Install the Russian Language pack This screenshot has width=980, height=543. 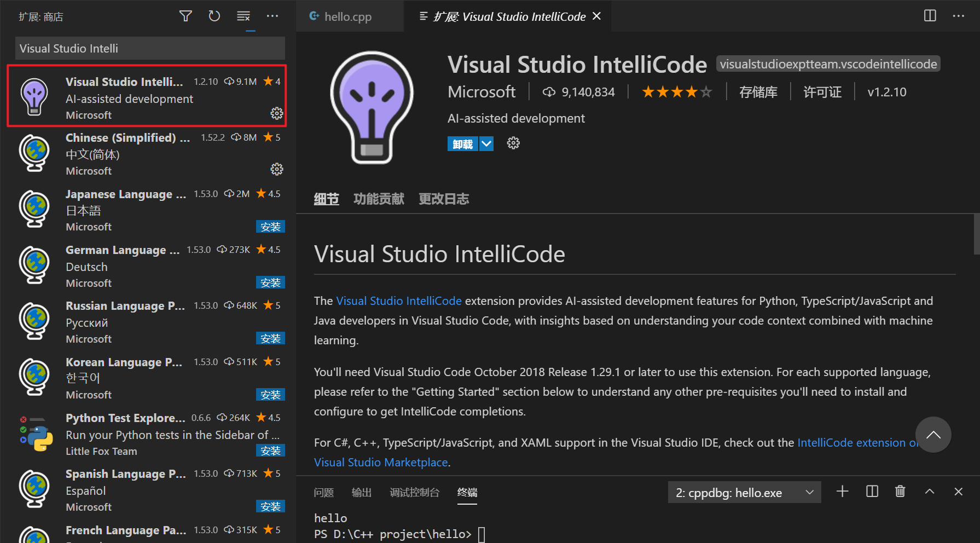point(270,338)
